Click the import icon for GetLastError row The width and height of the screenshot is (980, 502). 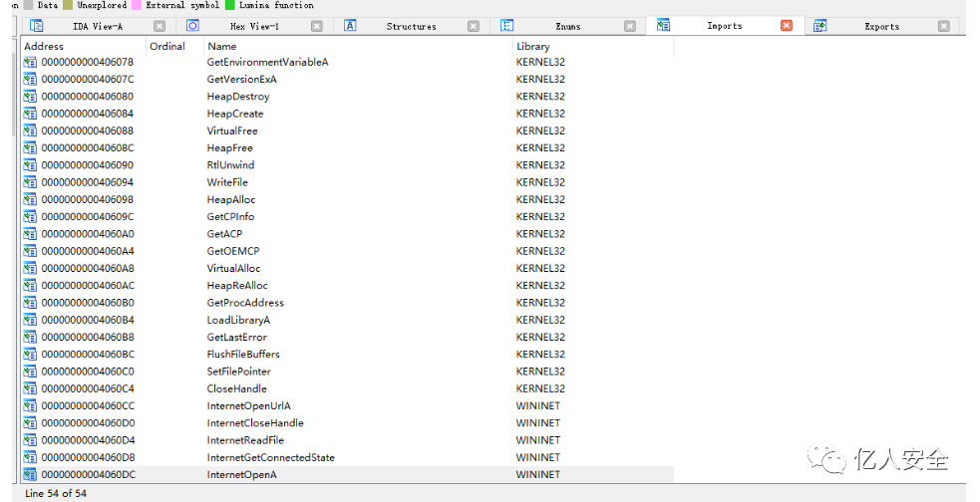(30, 337)
